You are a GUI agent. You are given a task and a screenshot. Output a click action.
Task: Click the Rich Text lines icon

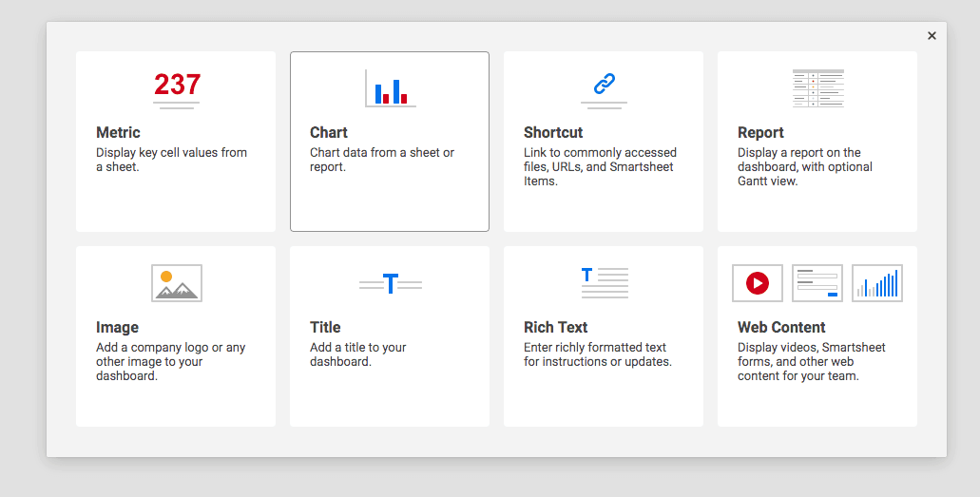[604, 282]
